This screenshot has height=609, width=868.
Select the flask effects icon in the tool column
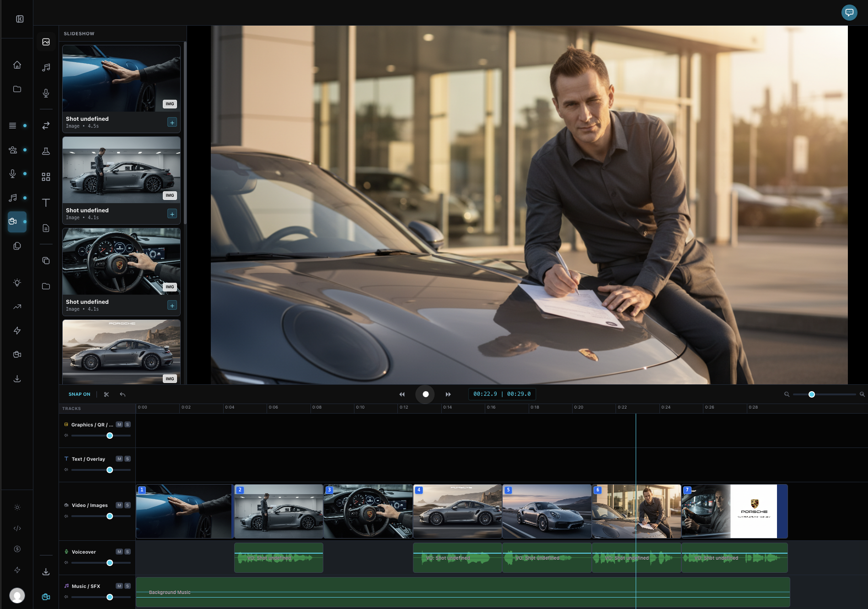[46, 151]
